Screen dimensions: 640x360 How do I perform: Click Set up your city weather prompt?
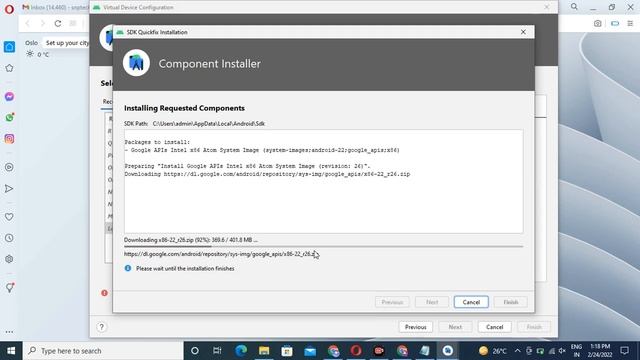[67, 43]
